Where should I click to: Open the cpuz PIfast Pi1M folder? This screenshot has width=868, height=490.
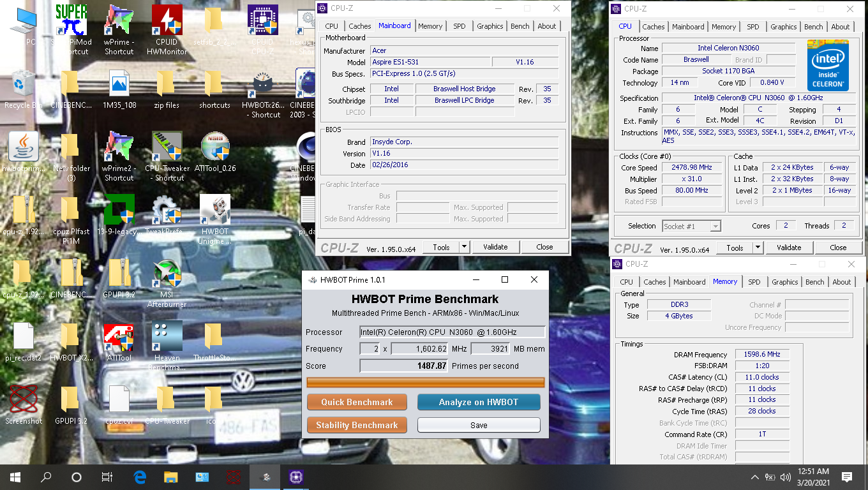click(71, 219)
